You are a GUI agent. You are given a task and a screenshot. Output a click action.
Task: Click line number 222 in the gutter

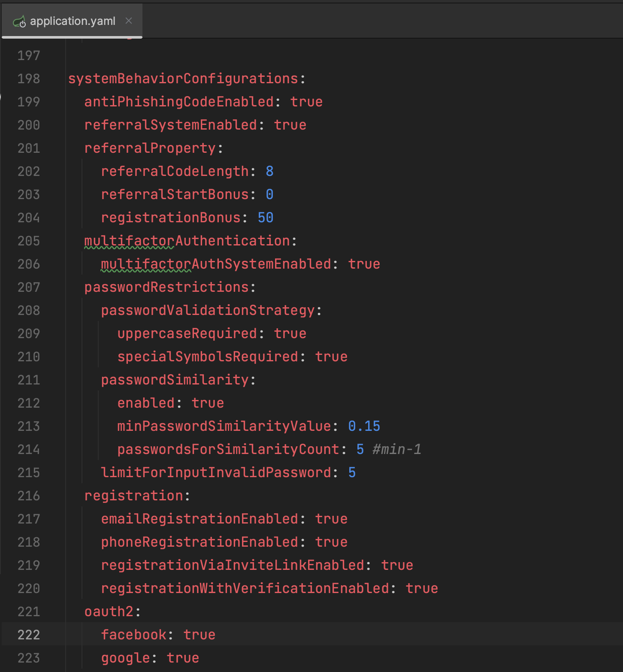coord(29,635)
